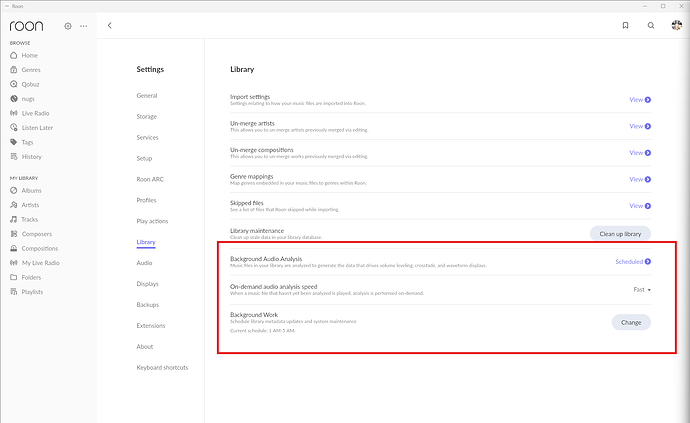Open the three-dot more options menu
The width and height of the screenshot is (690, 423).
(84, 26)
